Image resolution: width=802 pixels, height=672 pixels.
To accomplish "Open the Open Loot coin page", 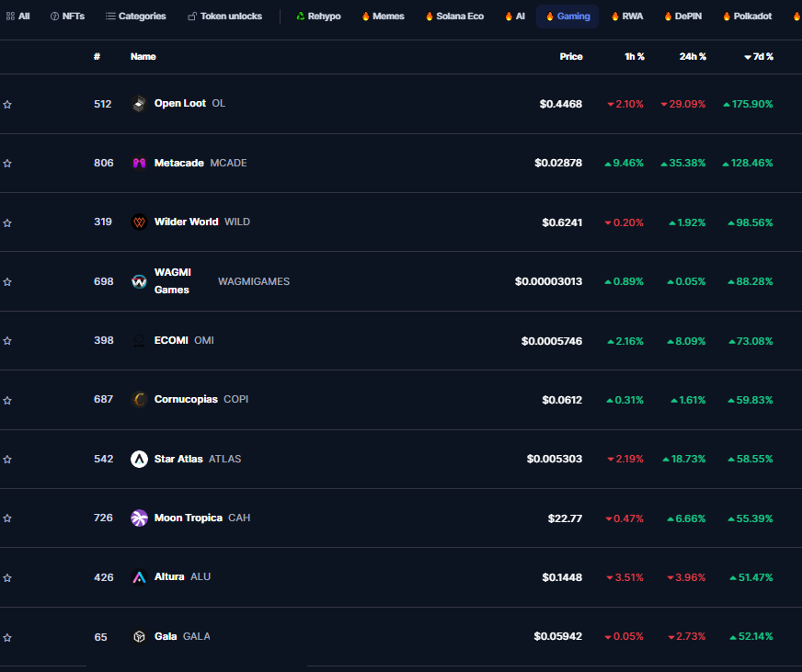I will [180, 103].
